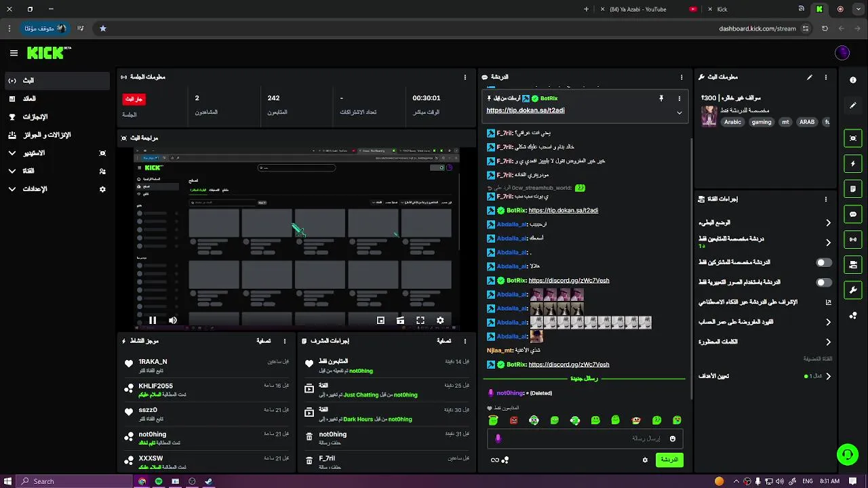
Task: Open Steam from the taskbar
Action: coord(208,481)
